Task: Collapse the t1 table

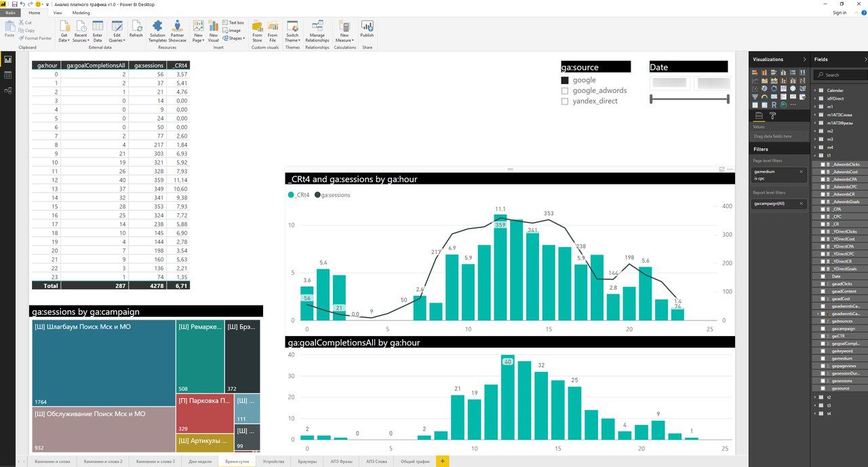Action: click(815, 155)
